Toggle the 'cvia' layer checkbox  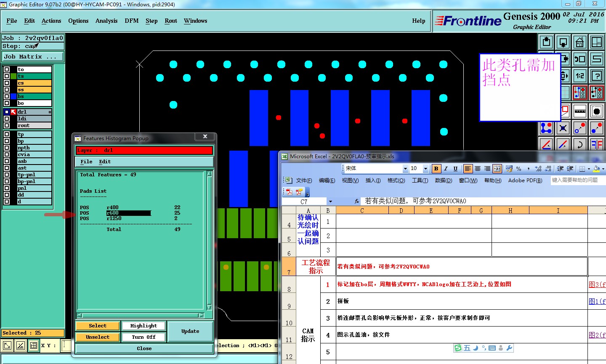pos(7,154)
